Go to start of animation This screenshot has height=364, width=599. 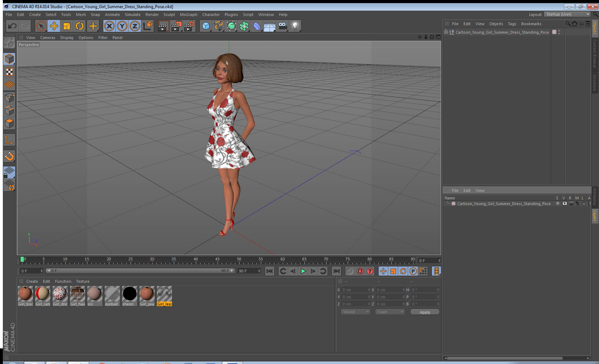coord(270,271)
